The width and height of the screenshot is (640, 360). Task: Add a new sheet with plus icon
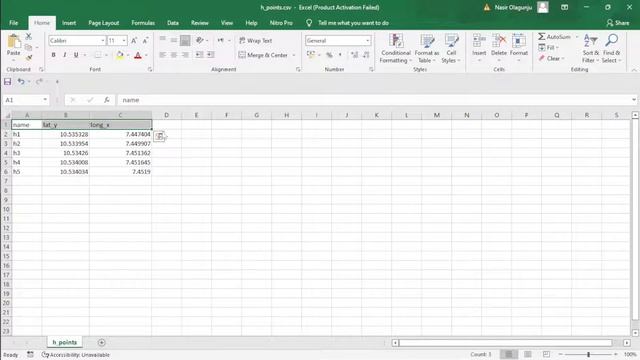[x=102, y=342]
